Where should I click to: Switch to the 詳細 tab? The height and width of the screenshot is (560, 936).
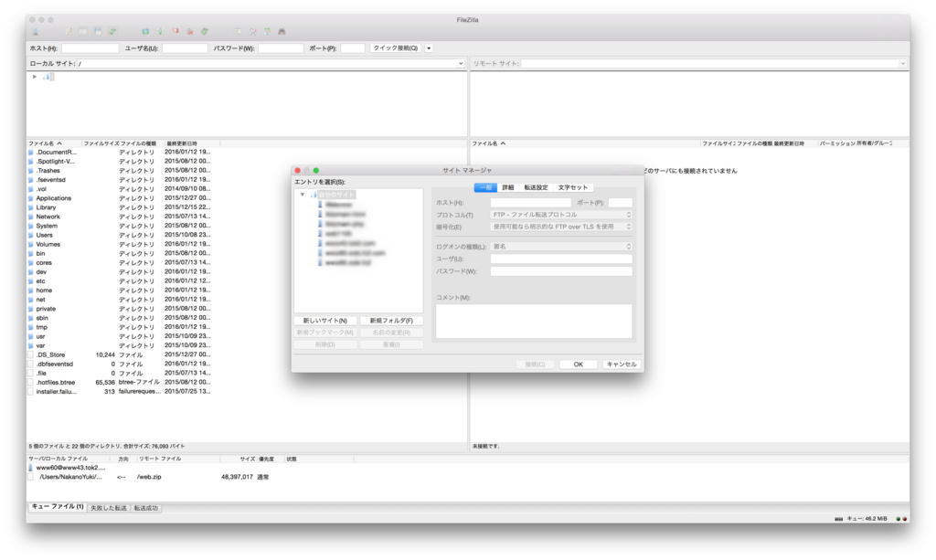click(508, 187)
